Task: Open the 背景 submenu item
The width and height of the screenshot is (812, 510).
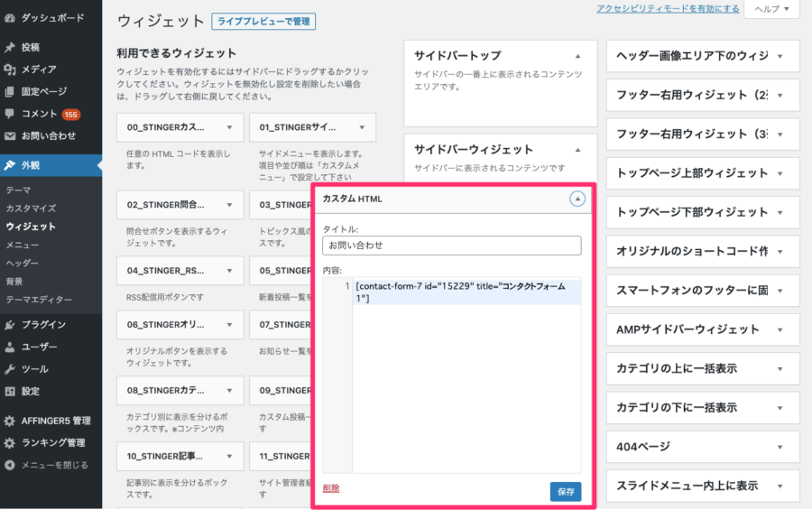Action: 14,281
